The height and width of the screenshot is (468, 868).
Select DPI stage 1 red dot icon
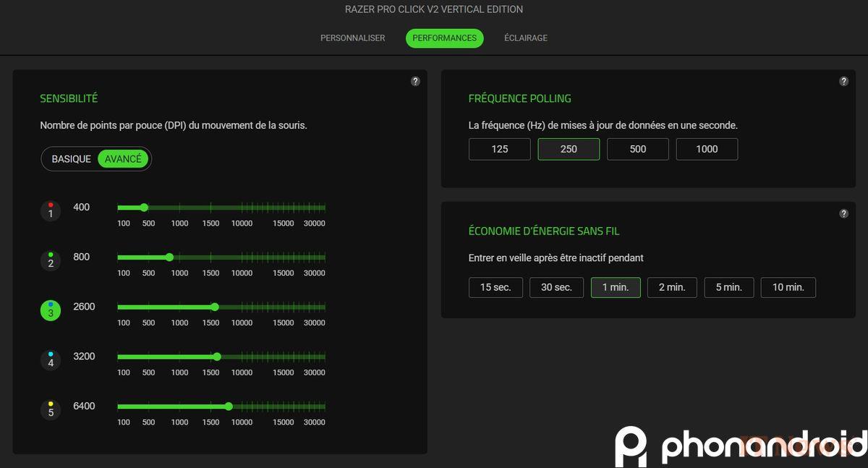click(x=51, y=211)
